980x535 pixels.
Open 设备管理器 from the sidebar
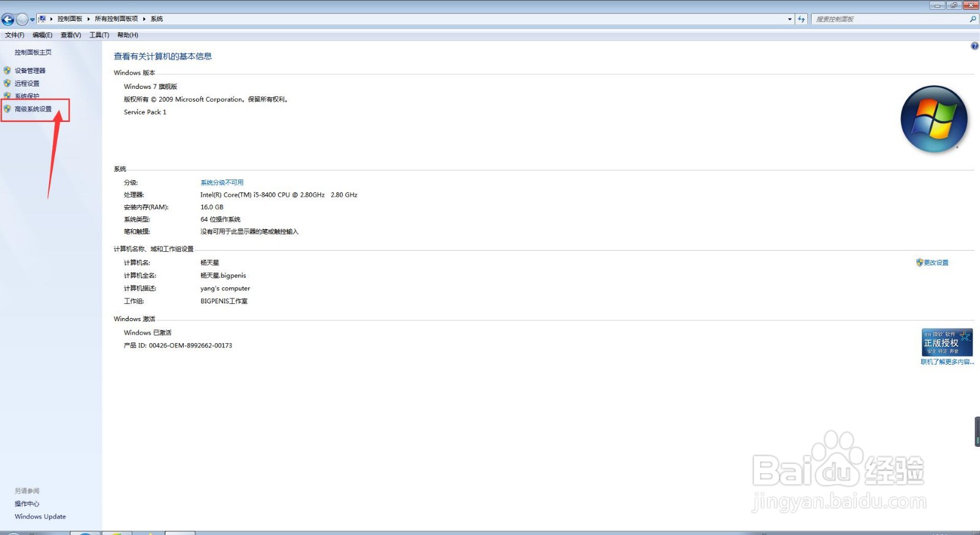[30, 70]
